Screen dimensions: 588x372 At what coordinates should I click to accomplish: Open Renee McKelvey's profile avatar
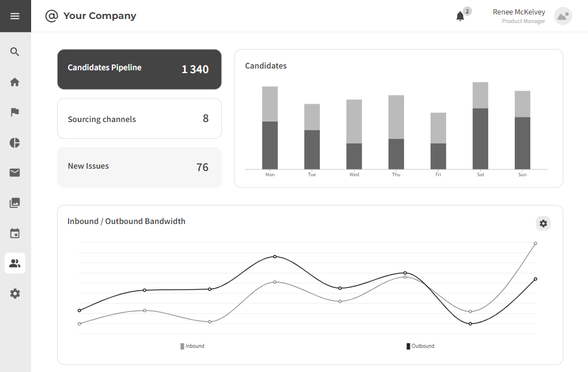coord(562,16)
